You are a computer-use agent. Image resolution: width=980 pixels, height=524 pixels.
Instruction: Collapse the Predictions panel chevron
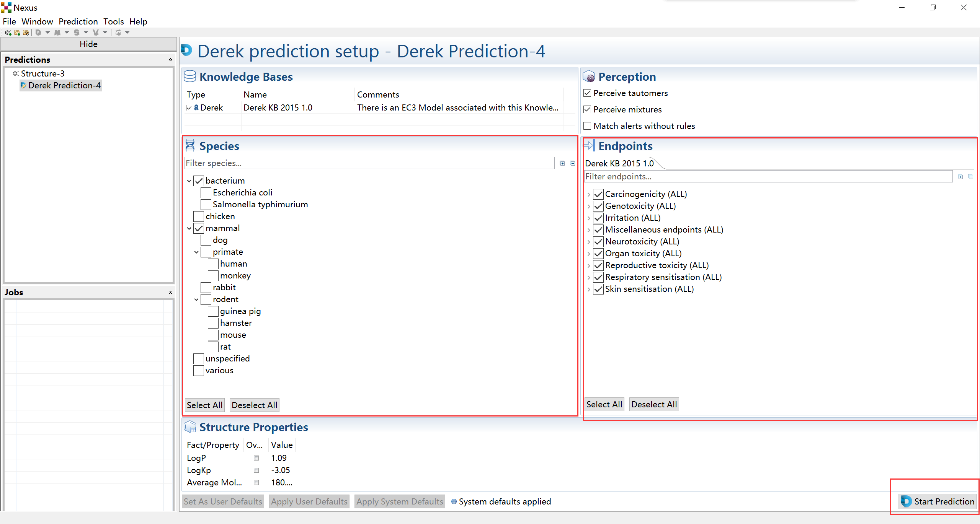[x=170, y=60]
